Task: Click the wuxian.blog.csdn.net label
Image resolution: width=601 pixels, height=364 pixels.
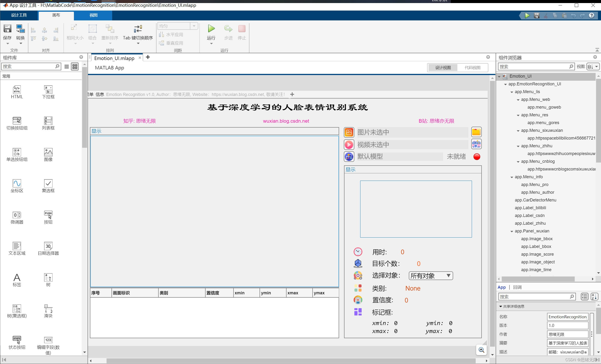Action: [x=286, y=121]
